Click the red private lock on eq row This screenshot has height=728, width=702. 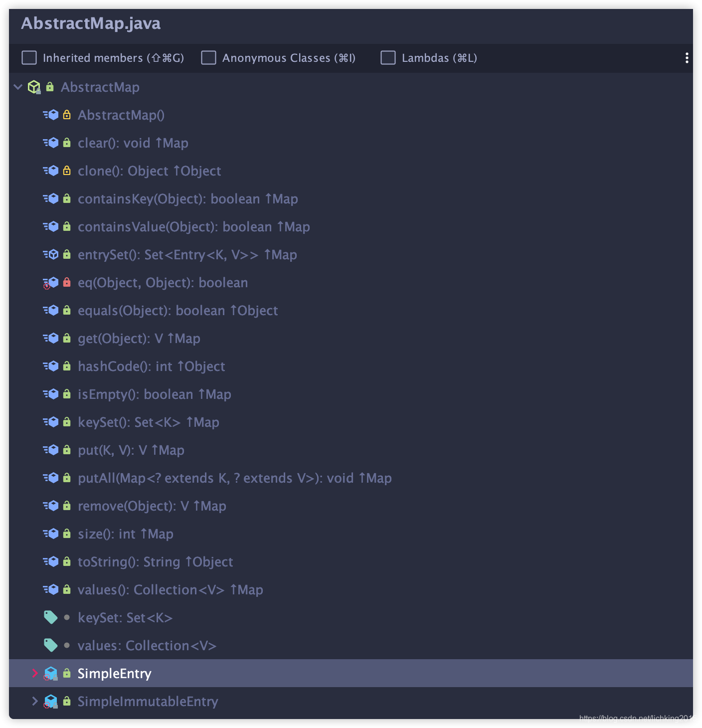[67, 282]
